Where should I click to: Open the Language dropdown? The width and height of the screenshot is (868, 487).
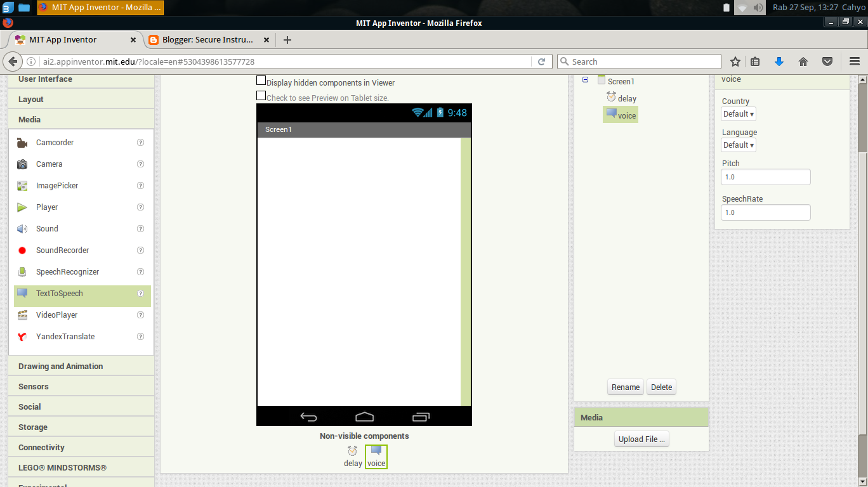click(738, 145)
